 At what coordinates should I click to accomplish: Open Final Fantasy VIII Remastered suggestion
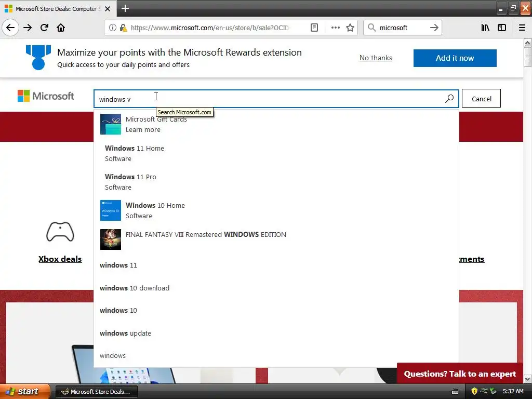coord(276,239)
